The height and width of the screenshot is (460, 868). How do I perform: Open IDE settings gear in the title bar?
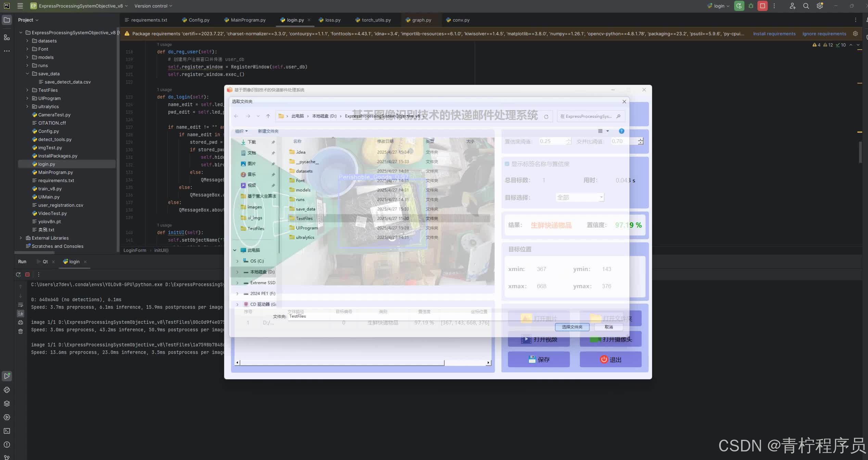tap(820, 6)
